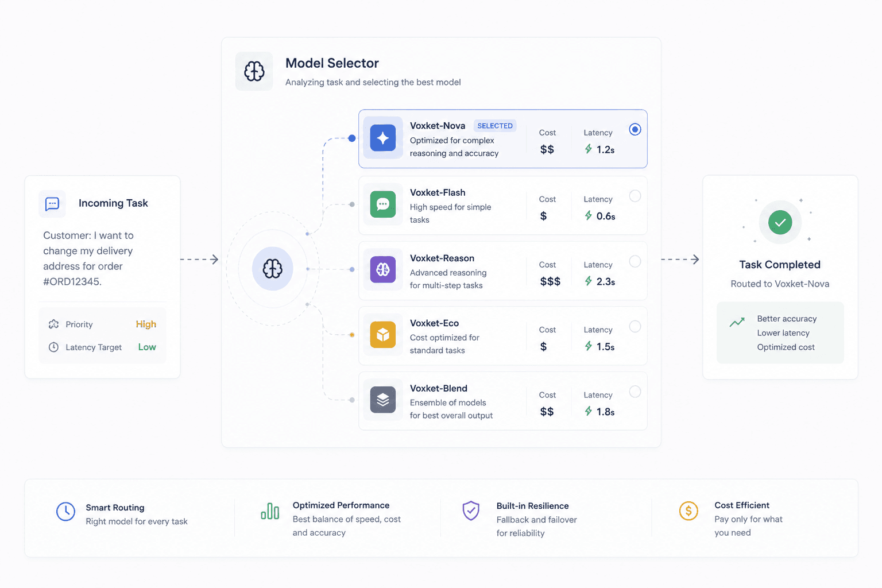Click the Voxket-Flash green chat icon
This screenshot has height=588, width=882.
(x=383, y=204)
